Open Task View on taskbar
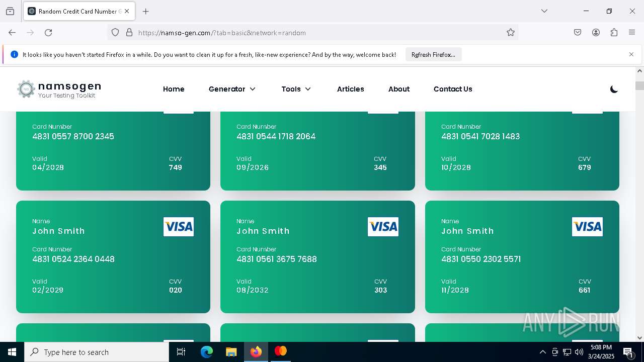 coord(181,352)
